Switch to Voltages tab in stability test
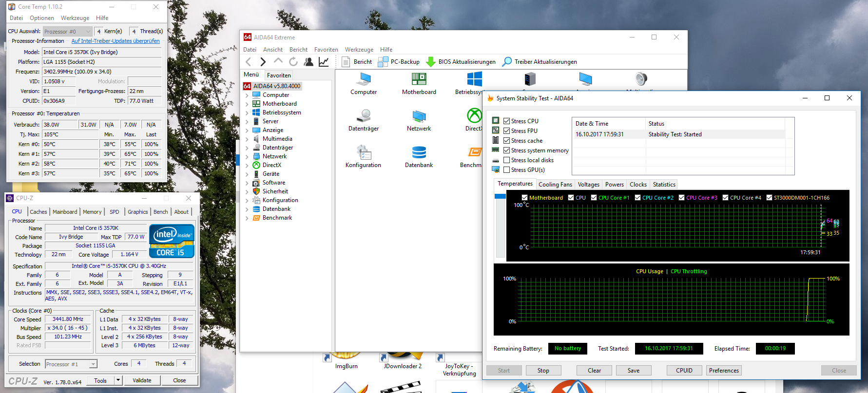The image size is (868, 393). point(589,185)
